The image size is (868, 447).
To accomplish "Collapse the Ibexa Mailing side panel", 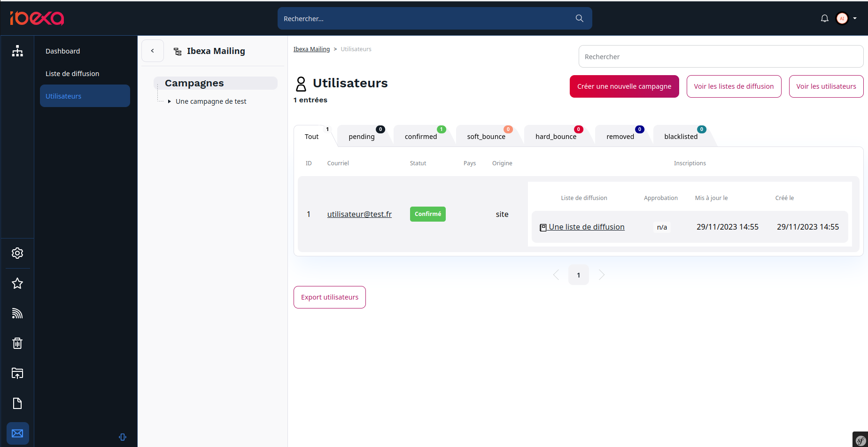I will 152,51.
